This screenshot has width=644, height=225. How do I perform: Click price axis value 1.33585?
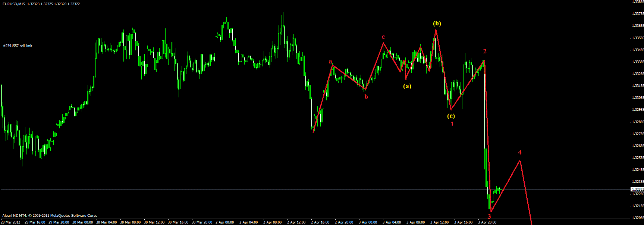coord(638,38)
